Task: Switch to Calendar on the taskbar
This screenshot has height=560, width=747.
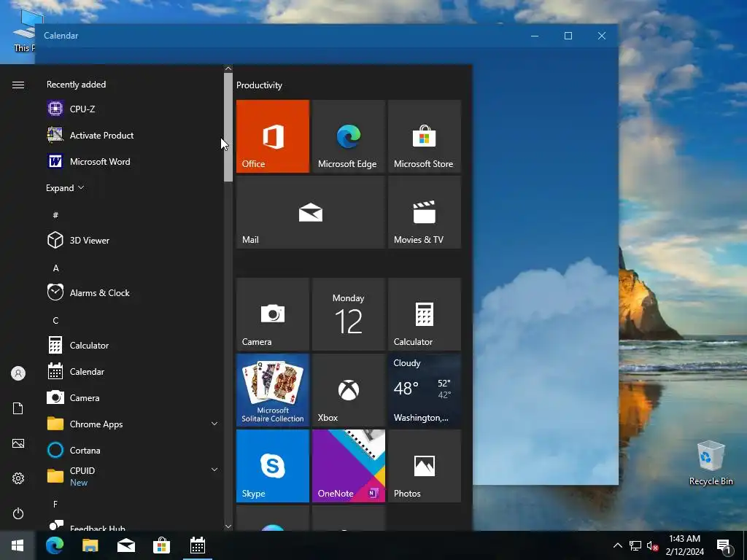Action: click(198, 545)
